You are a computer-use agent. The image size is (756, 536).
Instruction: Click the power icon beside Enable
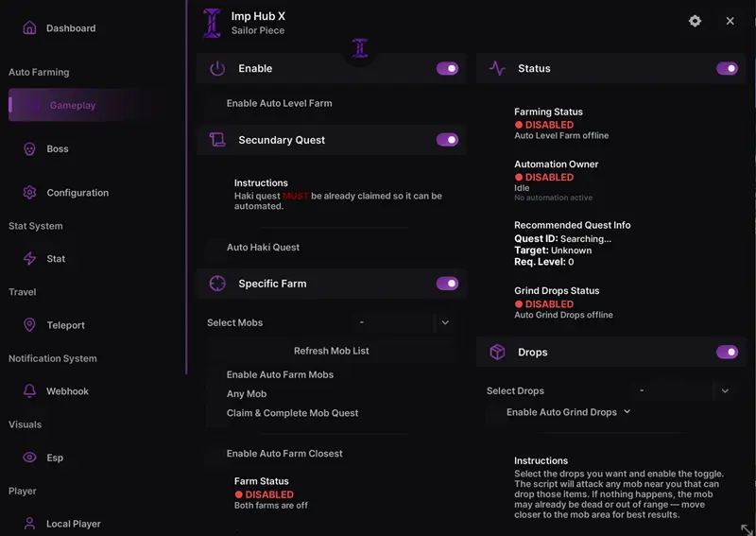click(x=217, y=69)
